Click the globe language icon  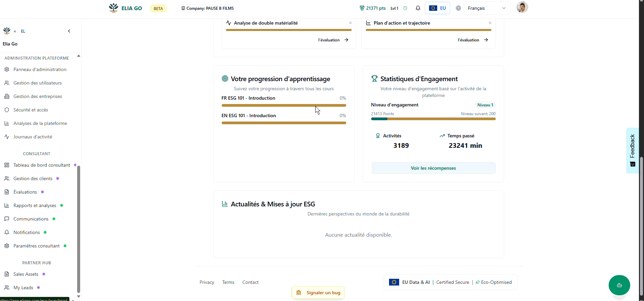point(458,8)
